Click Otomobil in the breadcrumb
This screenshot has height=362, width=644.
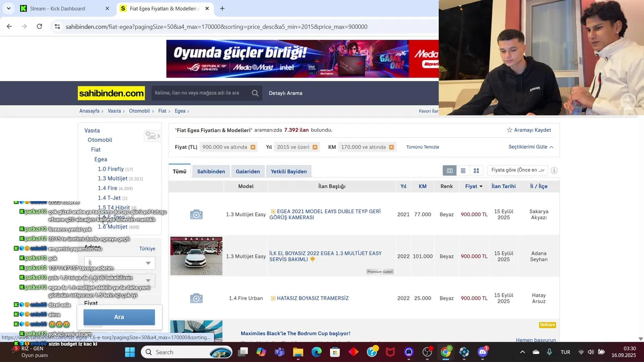pyautogui.click(x=139, y=111)
